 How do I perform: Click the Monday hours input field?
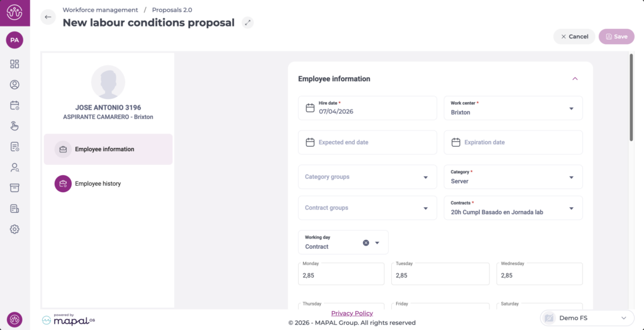coord(341,275)
